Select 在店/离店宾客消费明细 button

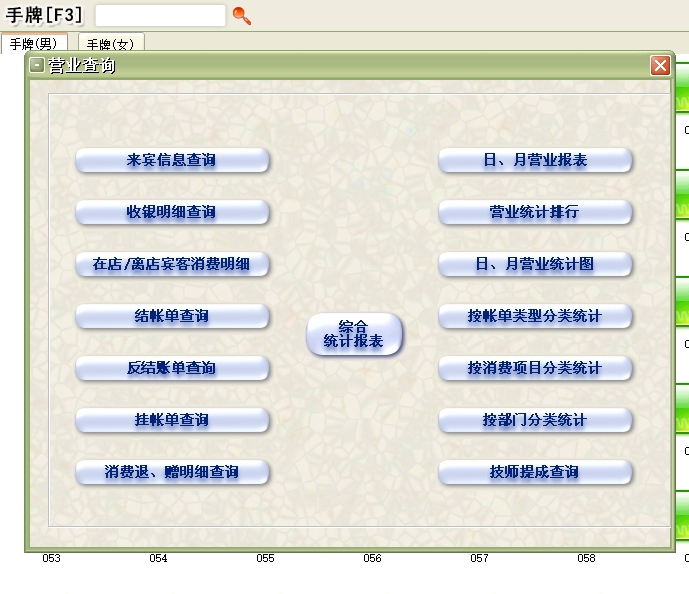pyautogui.click(x=172, y=264)
